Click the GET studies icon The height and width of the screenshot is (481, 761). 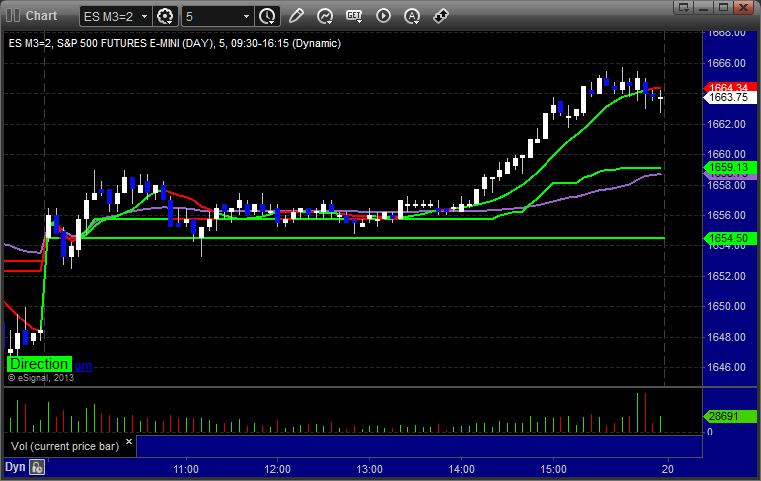pos(354,16)
